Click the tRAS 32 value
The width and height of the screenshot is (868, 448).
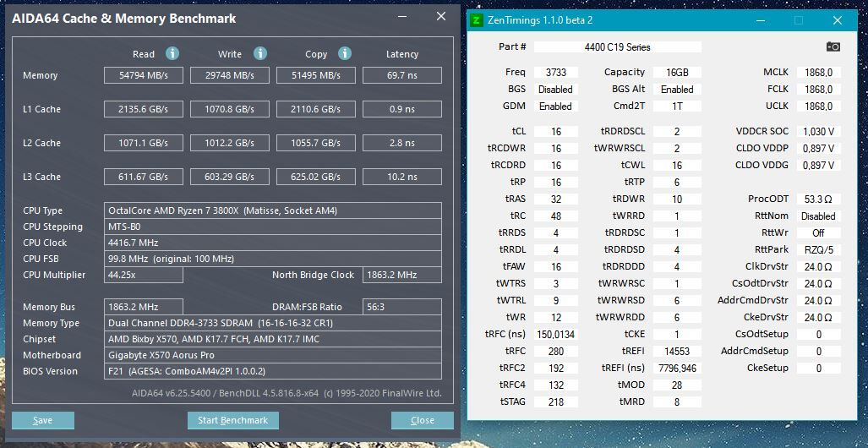coord(556,199)
